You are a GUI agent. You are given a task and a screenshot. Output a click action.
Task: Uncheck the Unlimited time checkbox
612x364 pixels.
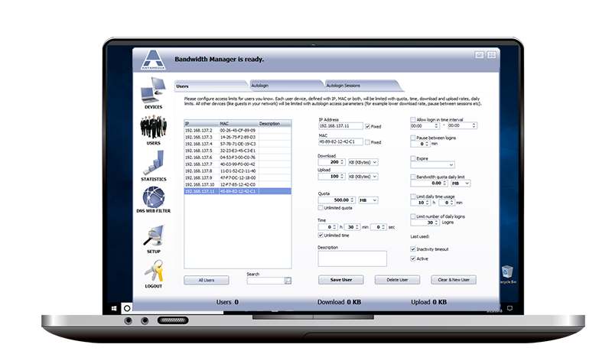click(x=321, y=236)
